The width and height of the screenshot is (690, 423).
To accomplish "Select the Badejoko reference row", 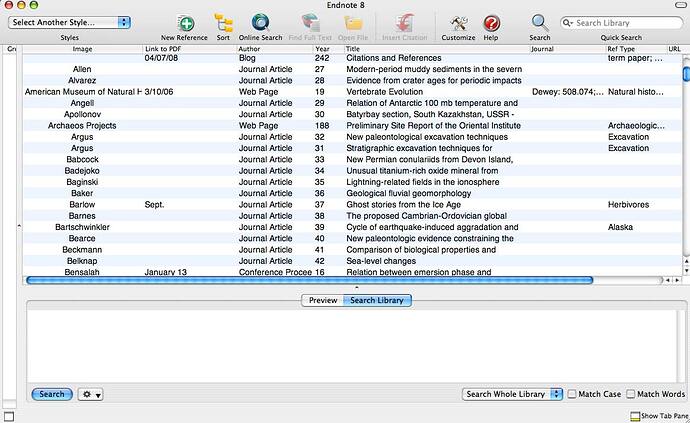I will point(352,171).
